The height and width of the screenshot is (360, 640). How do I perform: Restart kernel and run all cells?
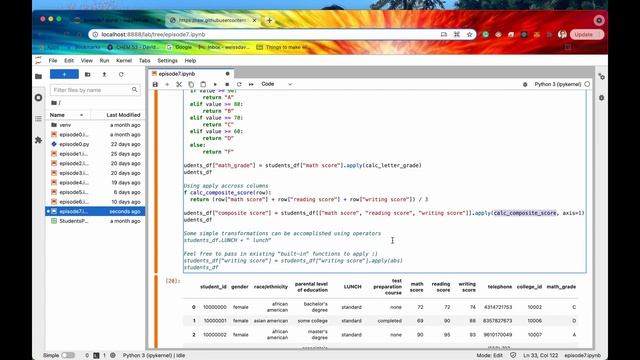[x=251, y=84]
